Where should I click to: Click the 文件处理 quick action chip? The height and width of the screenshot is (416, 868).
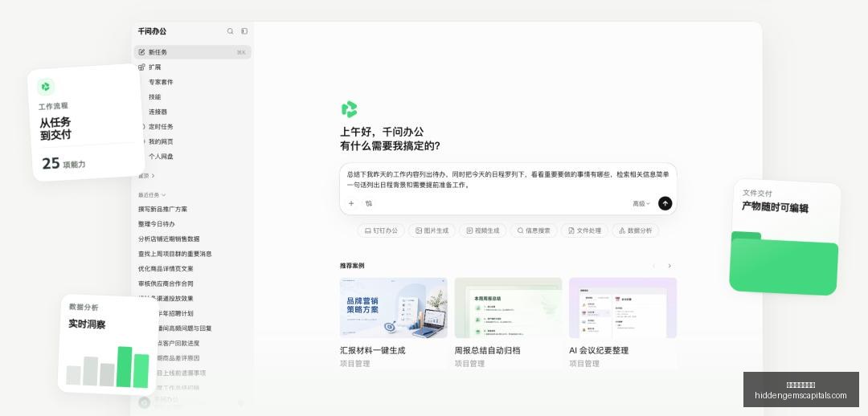tap(584, 230)
